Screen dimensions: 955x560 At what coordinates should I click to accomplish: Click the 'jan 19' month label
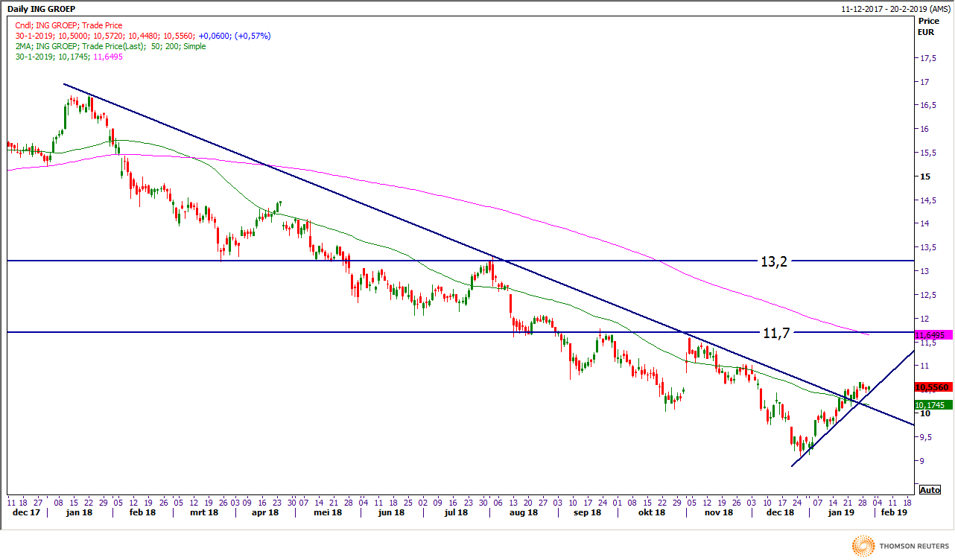tap(841, 512)
